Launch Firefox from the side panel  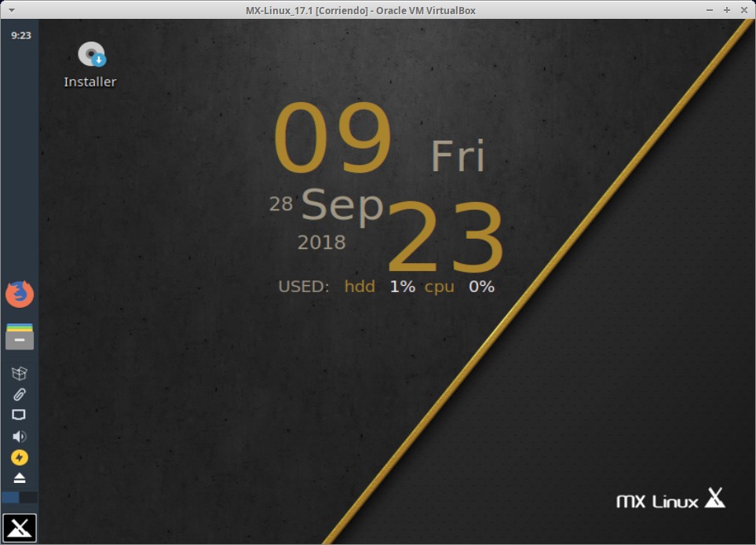(20, 294)
